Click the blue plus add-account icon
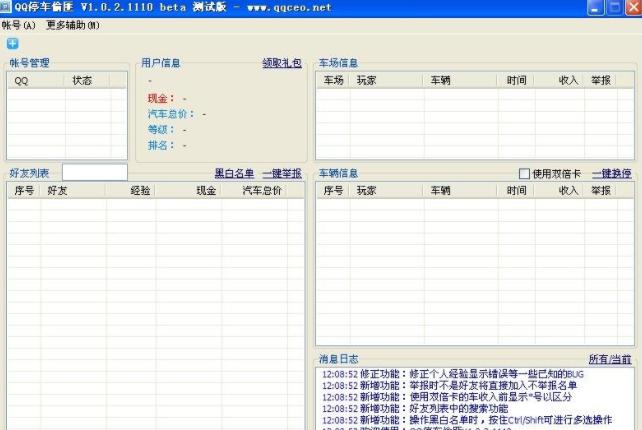This screenshot has width=642, height=430. 13,43
